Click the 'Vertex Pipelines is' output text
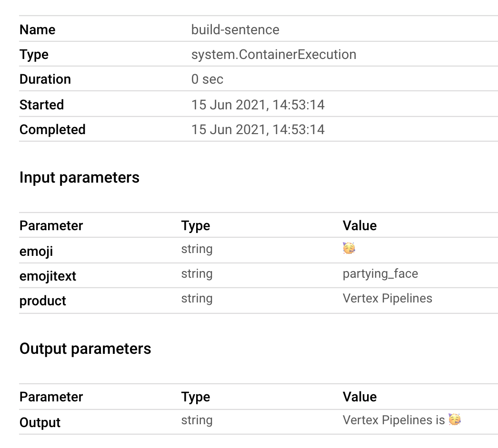The image size is (498, 448). [x=393, y=420]
